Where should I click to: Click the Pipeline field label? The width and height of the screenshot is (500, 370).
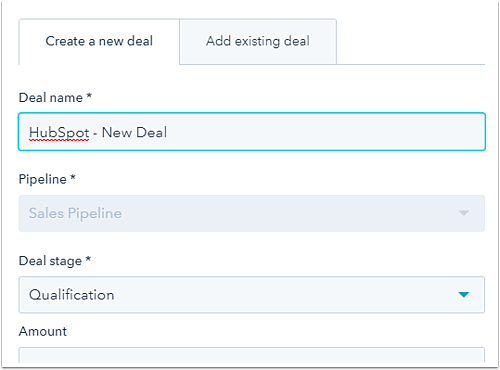43,179
